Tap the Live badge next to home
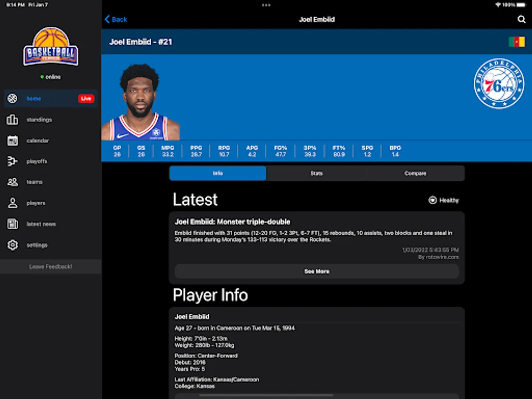 click(86, 98)
